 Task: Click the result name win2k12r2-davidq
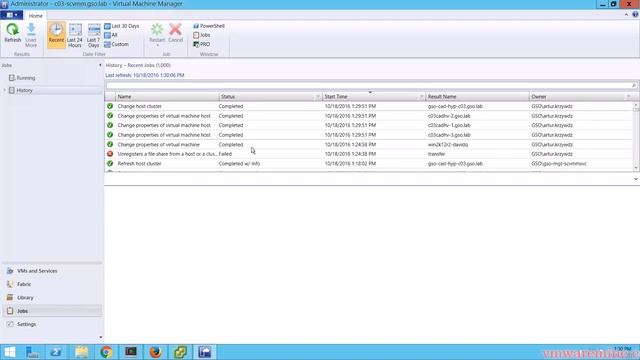[x=448, y=144]
